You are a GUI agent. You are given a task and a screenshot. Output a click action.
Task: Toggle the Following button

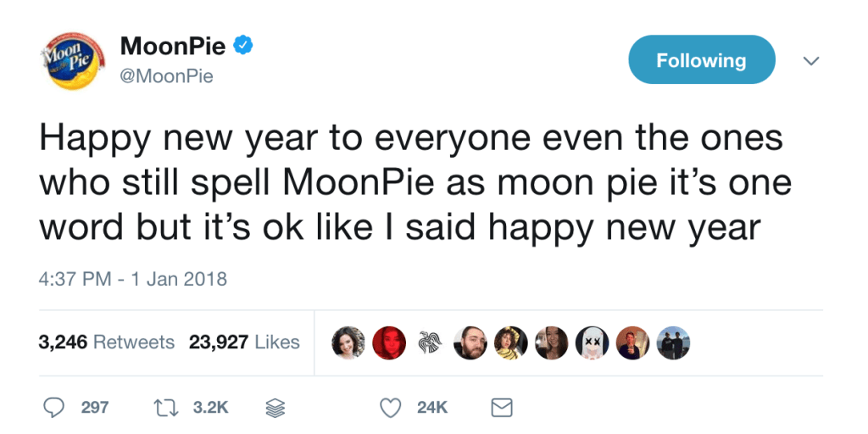(701, 60)
